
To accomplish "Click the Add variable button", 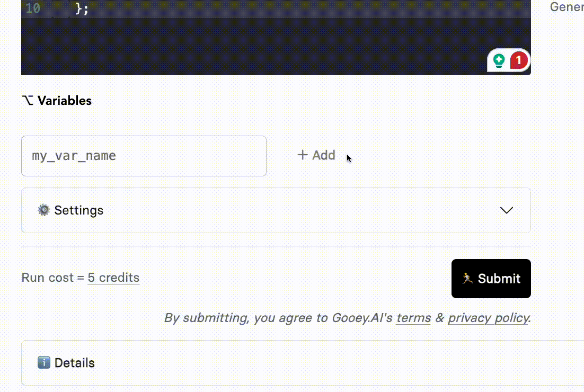I will click(316, 155).
